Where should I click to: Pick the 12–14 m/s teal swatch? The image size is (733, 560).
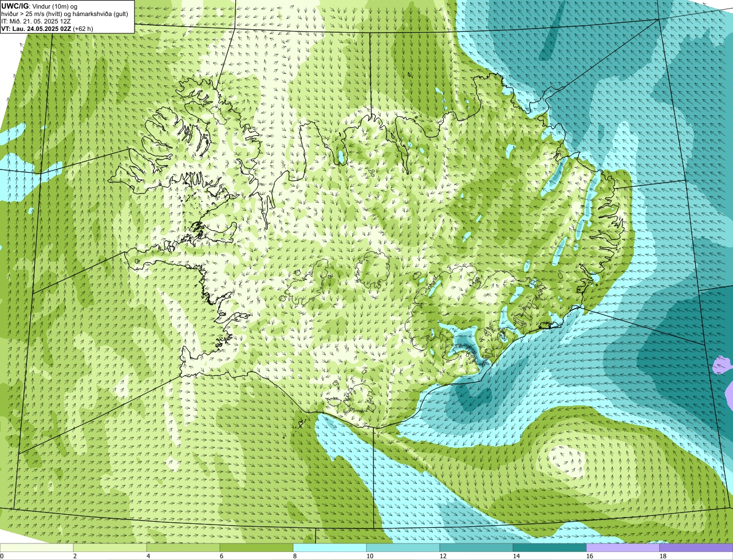pos(476,547)
